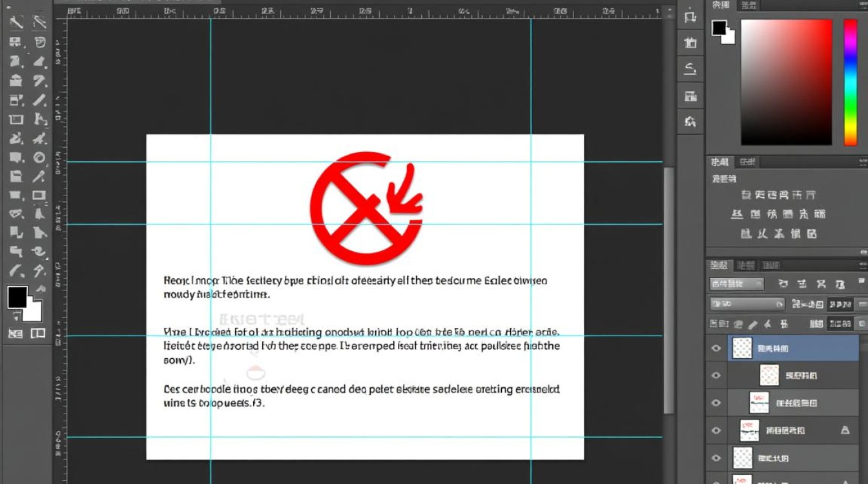Image resolution: width=868 pixels, height=484 pixels.
Task: Select the indented second layer's thumbnail
Action: (x=769, y=376)
